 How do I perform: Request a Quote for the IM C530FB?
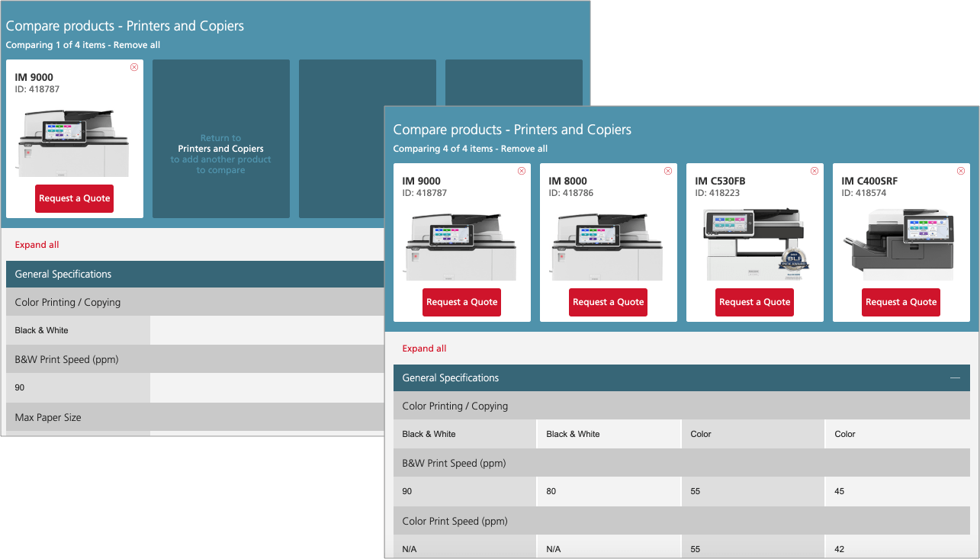754,302
